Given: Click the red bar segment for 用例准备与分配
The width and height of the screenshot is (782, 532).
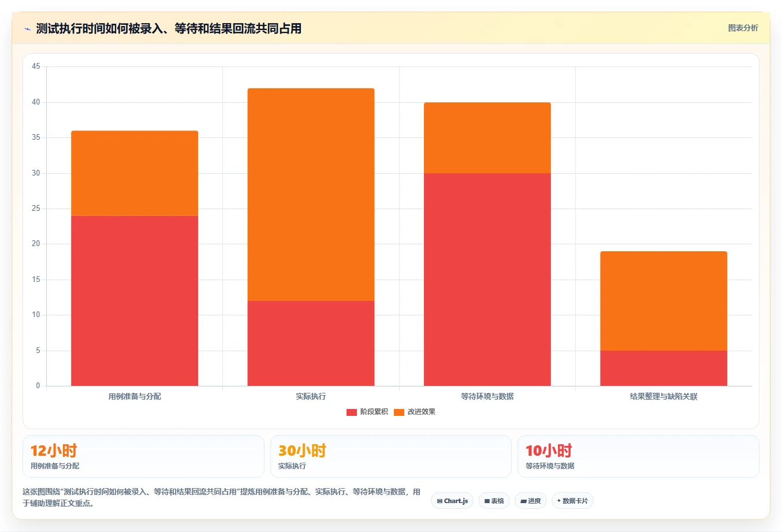Looking at the screenshot, I should [135, 300].
